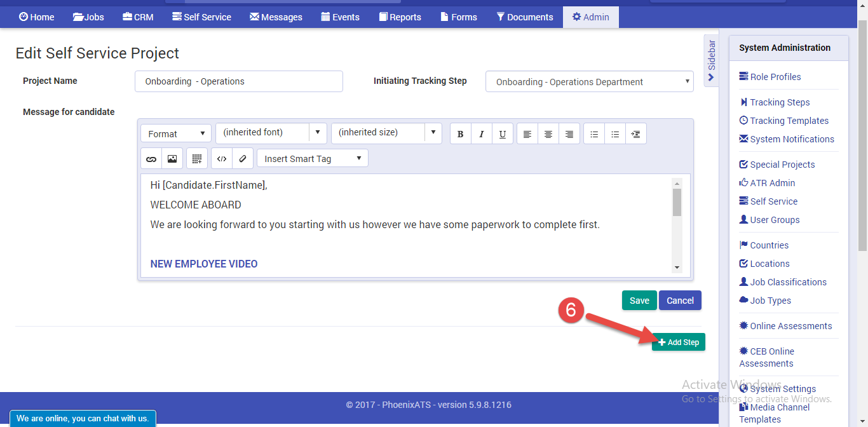Open the Countries list
The image size is (868, 427).
764,245
